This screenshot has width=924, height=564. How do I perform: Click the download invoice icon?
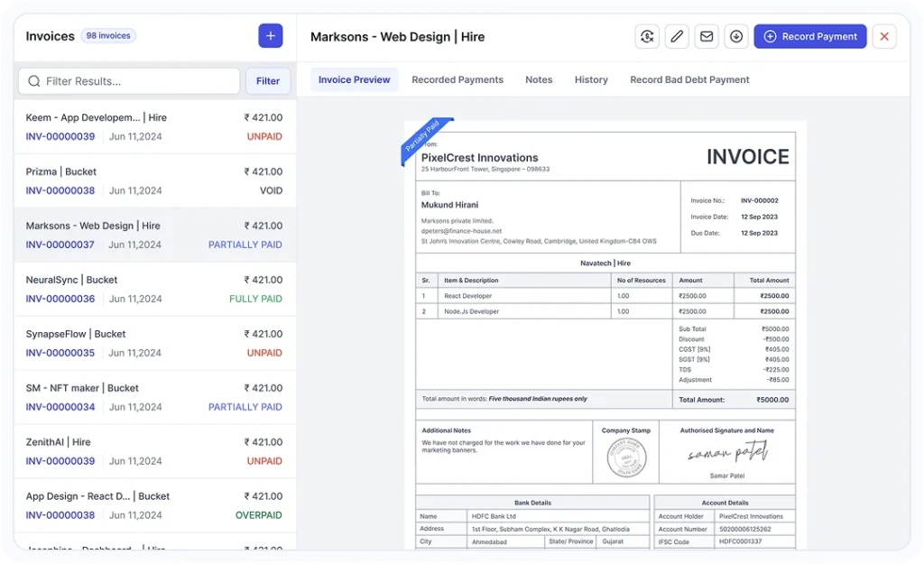click(736, 36)
